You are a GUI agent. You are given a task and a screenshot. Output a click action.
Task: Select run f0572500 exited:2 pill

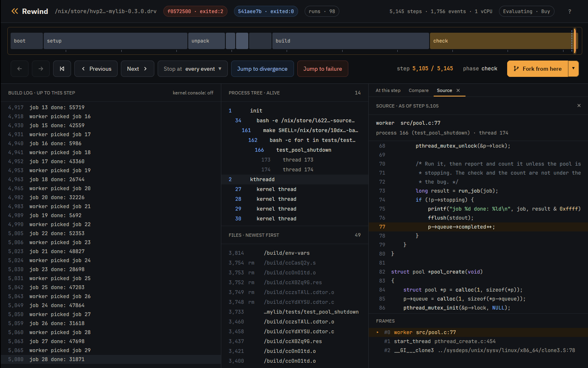tap(195, 11)
